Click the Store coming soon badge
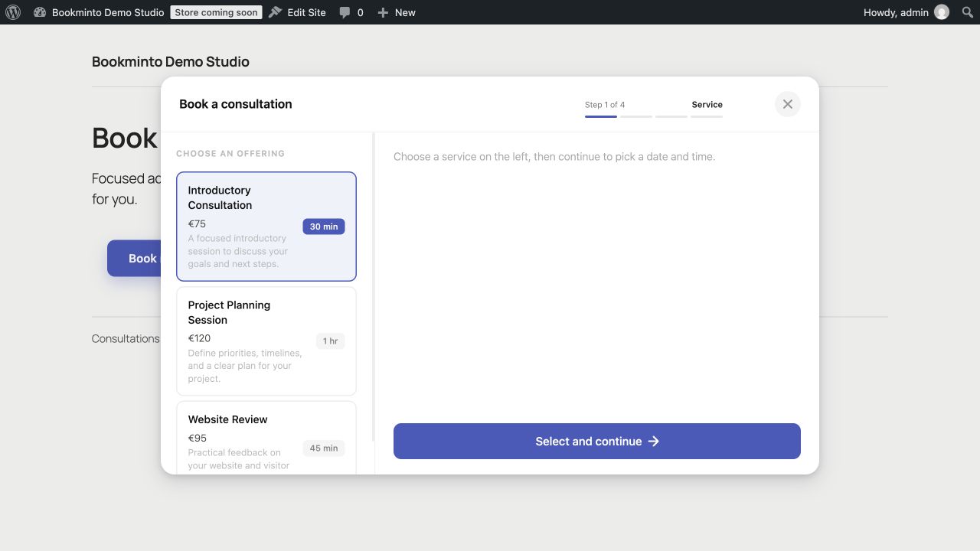 coord(216,12)
